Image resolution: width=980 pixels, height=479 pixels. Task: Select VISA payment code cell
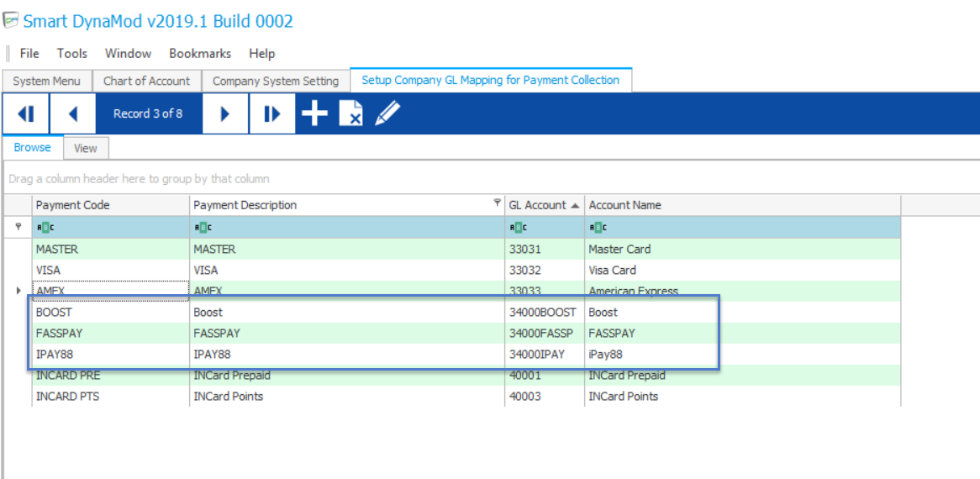(111, 271)
